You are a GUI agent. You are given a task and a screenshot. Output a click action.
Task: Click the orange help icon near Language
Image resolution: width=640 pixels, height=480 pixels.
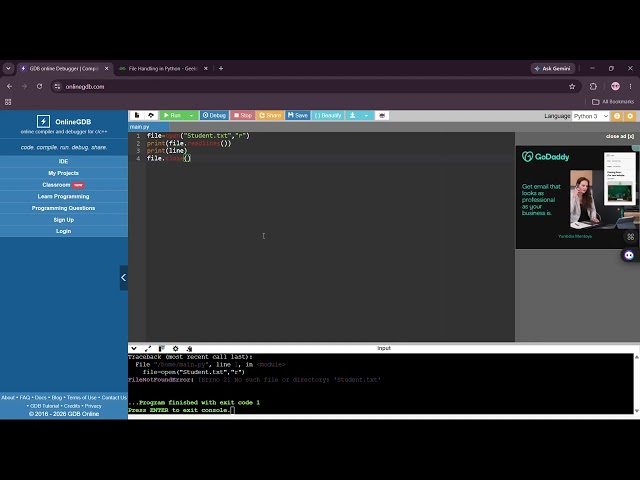point(617,116)
